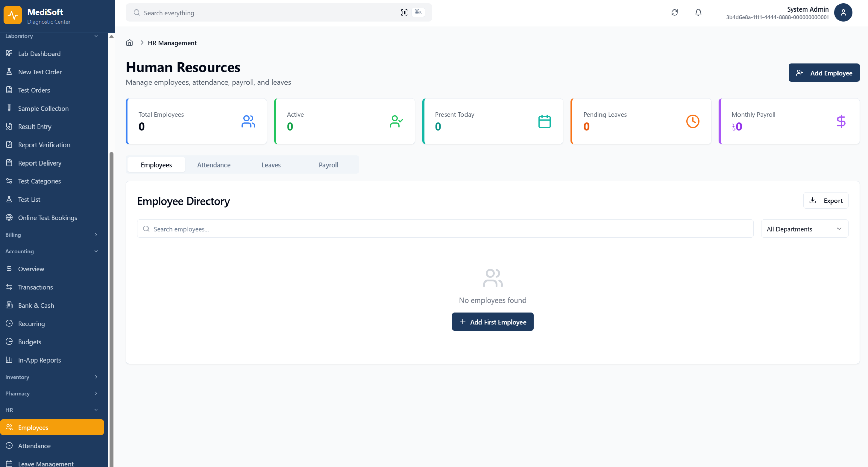The width and height of the screenshot is (868, 467).
Task: Switch to the Payroll tab
Action: 328,165
